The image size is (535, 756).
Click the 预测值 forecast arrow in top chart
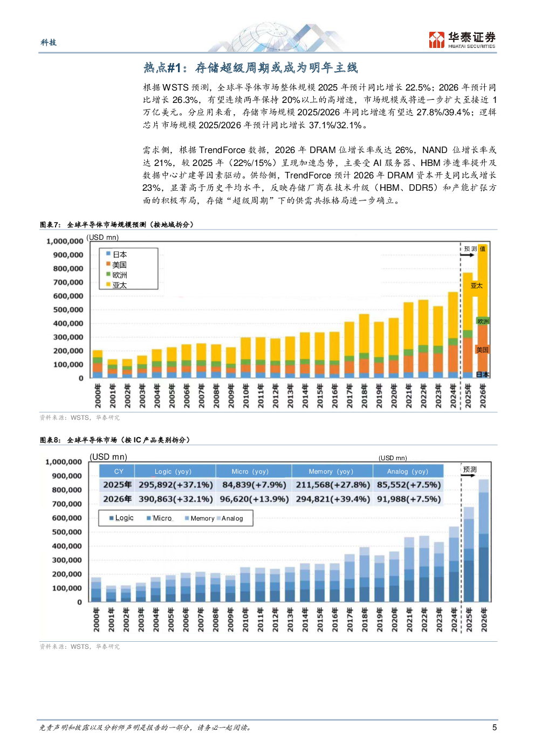coord(467,255)
